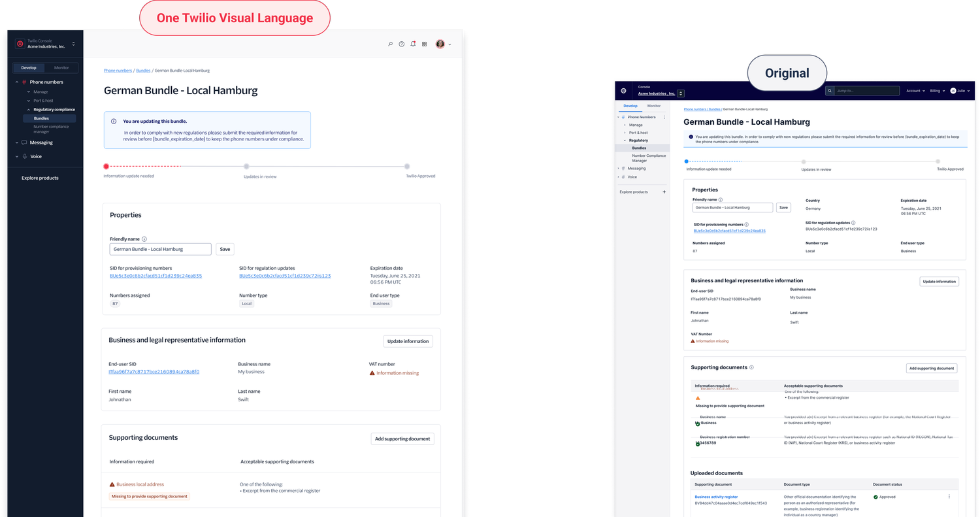Click the microphone icon beside redesigned 'Voice'
980x517 pixels.
(x=25, y=156)
